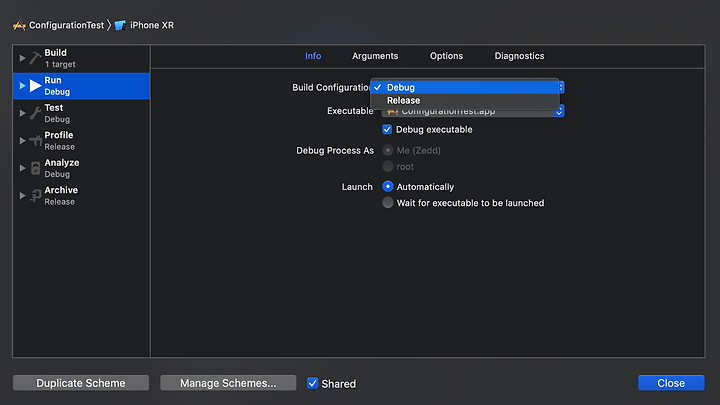Screen dimensions: 720x405
Task: Click the Profile instrument icon
Action: (35, 141)
